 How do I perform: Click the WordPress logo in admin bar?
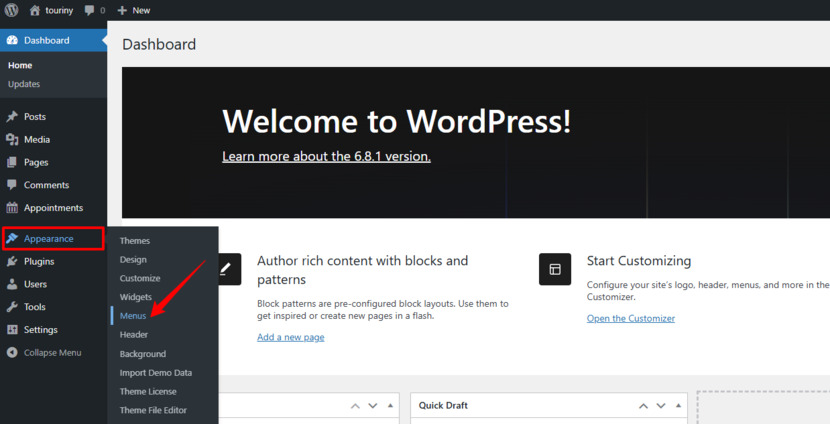point(11,10)
